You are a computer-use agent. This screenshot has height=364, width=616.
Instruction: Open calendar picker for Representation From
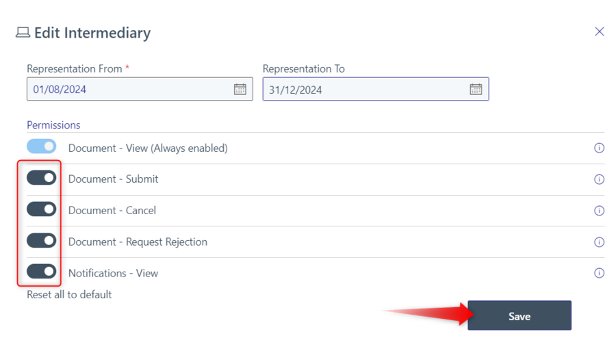click(240, 89)
